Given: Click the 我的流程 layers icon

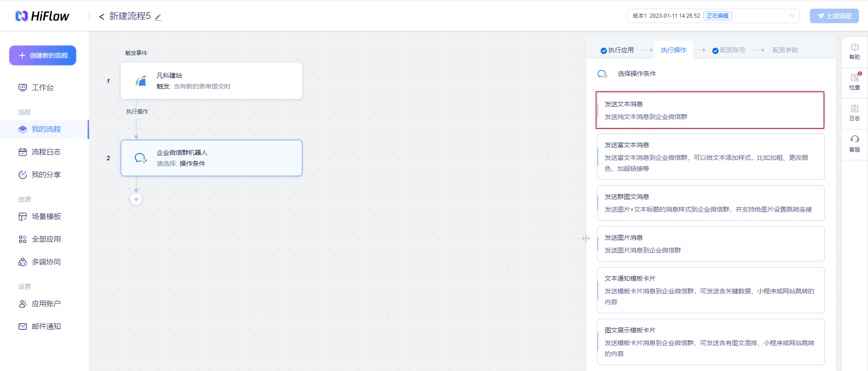Looking at the screenshot, I should pos(23,129).
